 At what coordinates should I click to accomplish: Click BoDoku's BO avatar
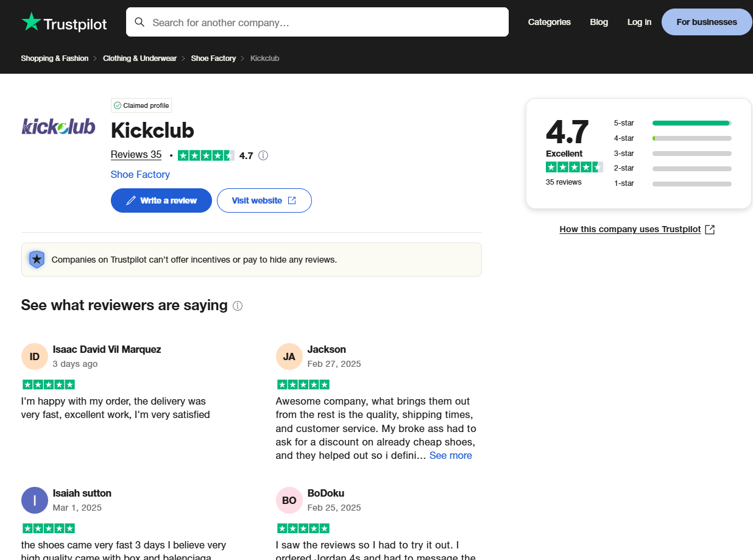289,500
